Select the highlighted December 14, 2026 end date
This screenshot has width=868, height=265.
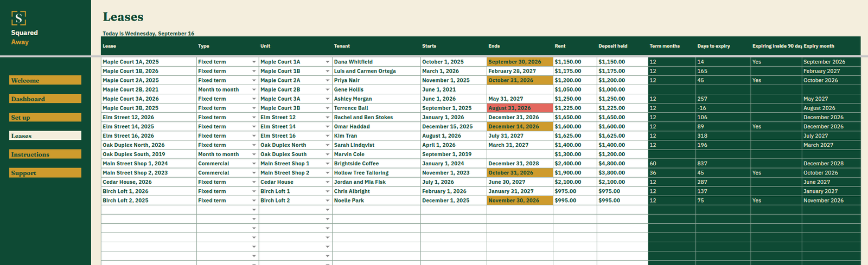(x=520, y=126)
